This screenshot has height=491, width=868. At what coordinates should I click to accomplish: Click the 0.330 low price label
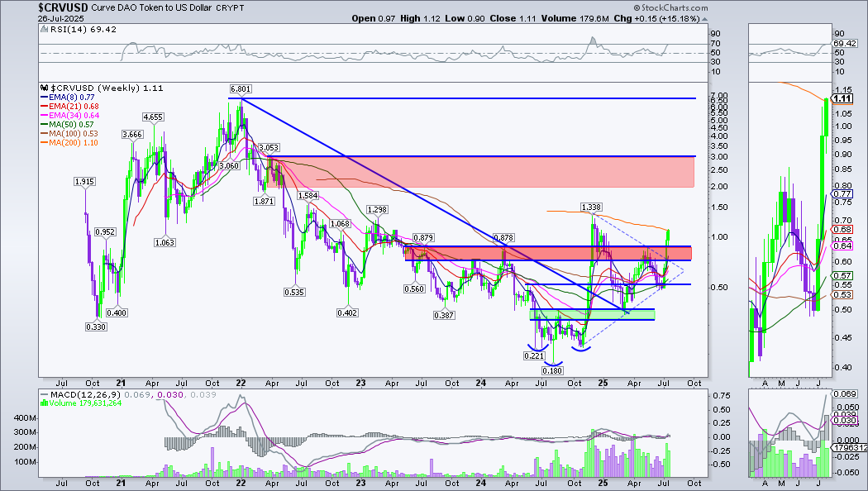[x=96, y=327]
